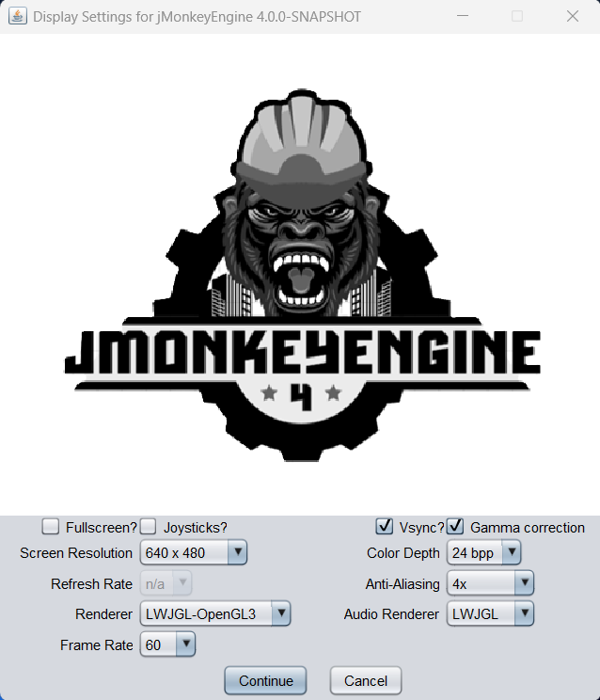The width and height of the screenshot is (600, 700).
Task: Click the Cancel button
Action: [366, 680]
